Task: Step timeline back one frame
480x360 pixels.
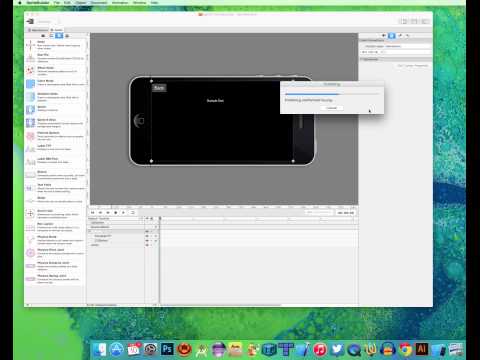Action: pos(100,212)
